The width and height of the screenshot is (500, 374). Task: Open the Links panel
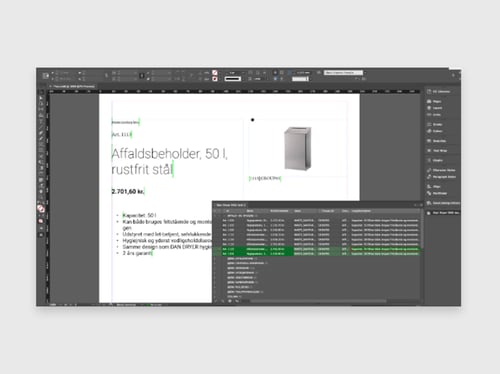[434, 115]
